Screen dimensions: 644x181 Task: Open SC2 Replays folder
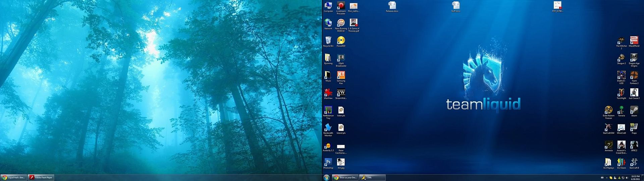point(608,164)
